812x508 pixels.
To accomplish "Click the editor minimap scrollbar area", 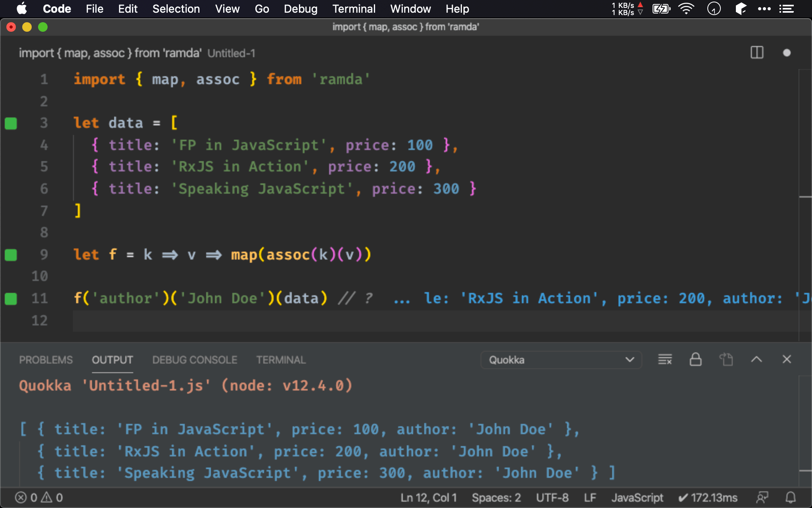I will [805, 205].
